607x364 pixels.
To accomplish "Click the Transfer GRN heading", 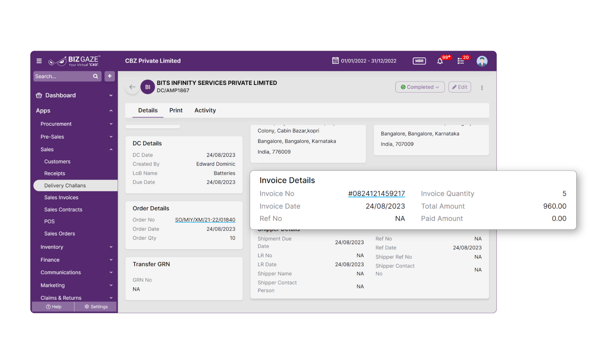I will click(151, 265).
